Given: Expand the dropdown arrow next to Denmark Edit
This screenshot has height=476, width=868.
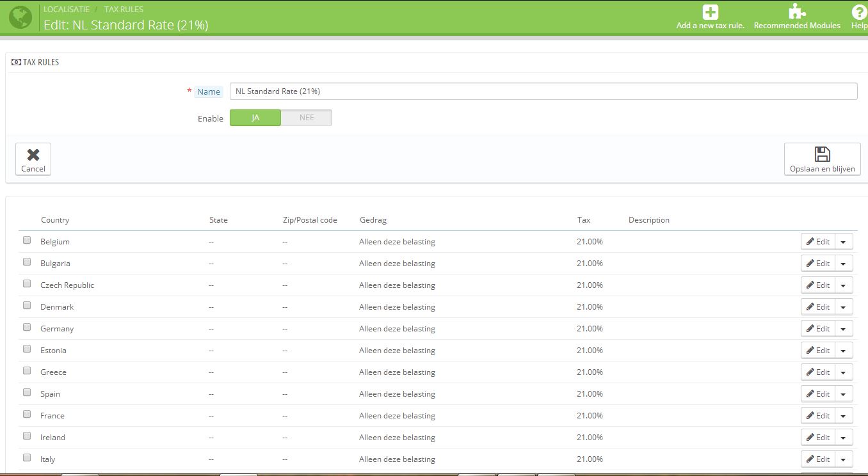Looking at the screenshot, I should click(844, 307).
